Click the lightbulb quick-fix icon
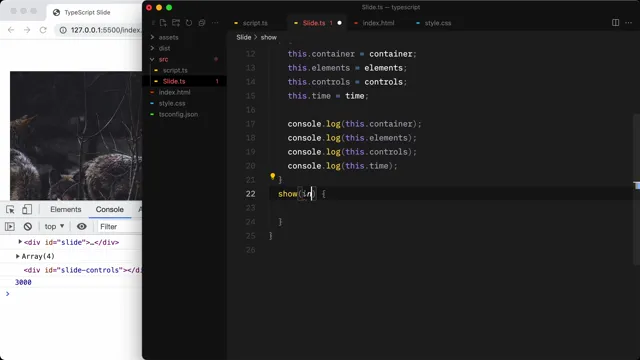Screen dimensions: 640x360 (x=273, y=176)
